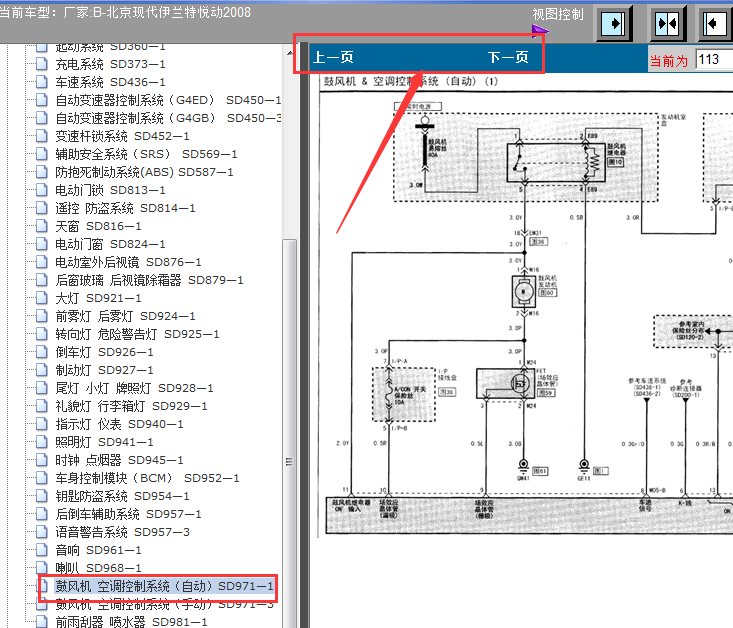Click document icon beside 天窗 SD816-1
The image size is (733, 628).
click(x=42, y=226)
